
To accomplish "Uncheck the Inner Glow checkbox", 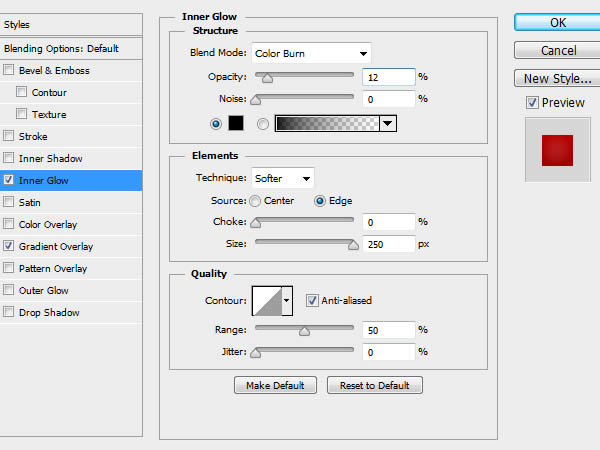I will (8, 180).
